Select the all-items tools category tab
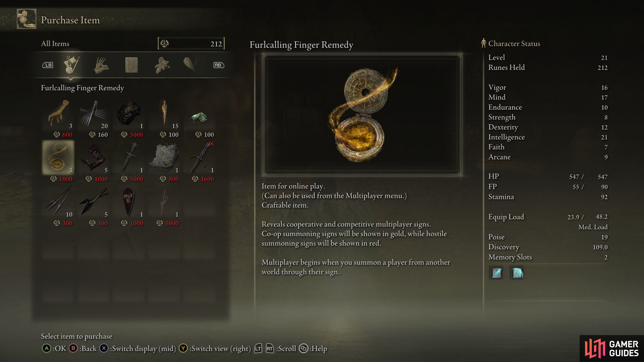The image size is (644, 362). pos(71,65)
